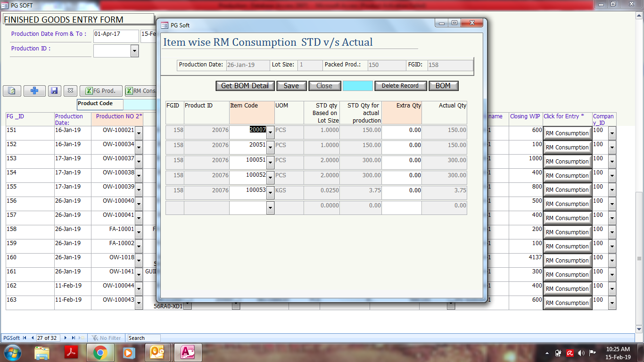Click the Production Date cell 11-Feb-19 for 162
The image size is (644, 362).
73,288
